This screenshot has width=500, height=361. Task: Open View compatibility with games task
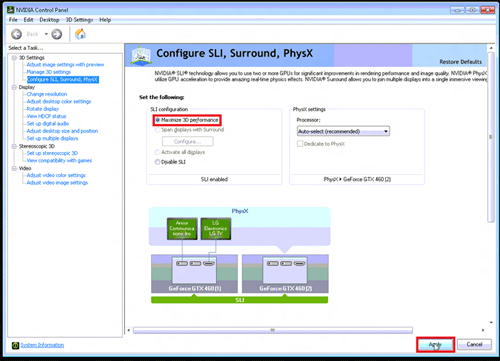click(59, 161)
